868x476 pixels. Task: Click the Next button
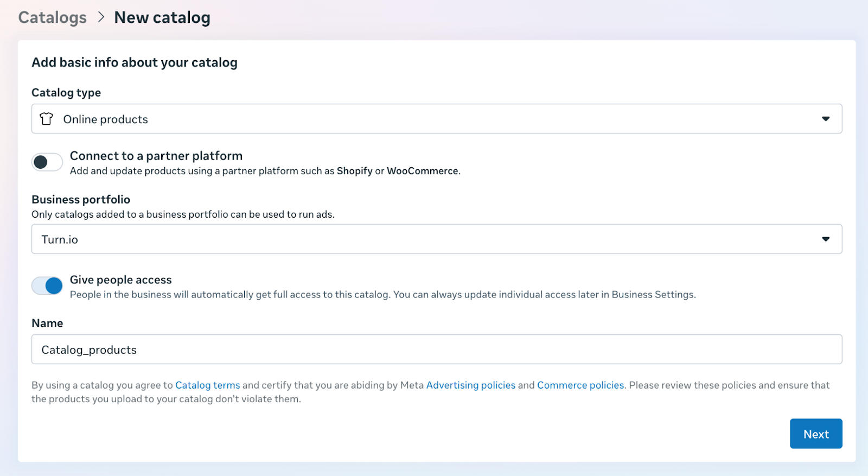click(815, 434)
